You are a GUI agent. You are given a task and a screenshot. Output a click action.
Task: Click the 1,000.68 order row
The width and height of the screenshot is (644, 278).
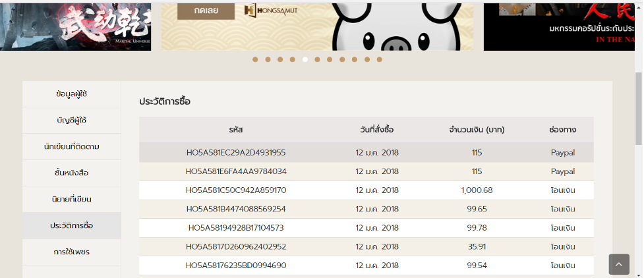point(366,190)
